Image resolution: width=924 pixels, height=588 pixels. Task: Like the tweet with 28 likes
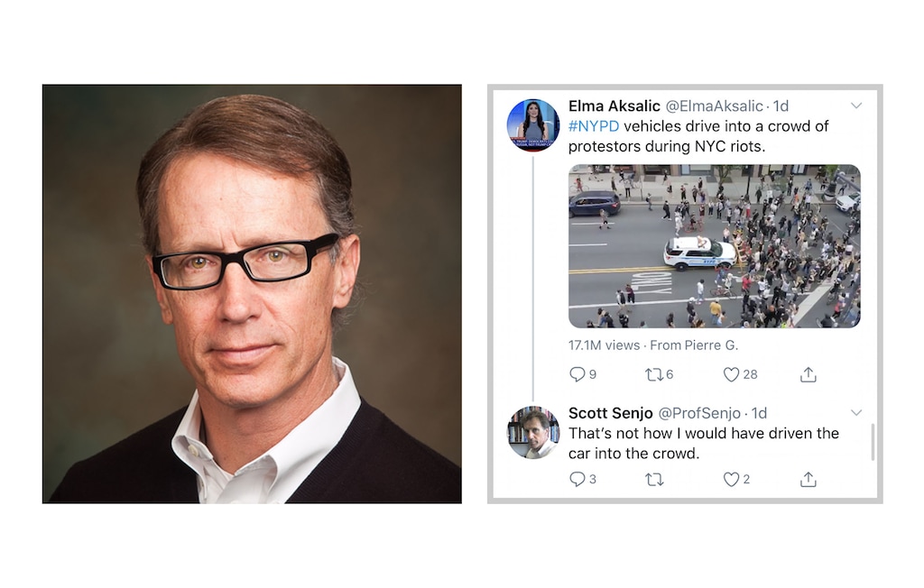pos(732,374)
